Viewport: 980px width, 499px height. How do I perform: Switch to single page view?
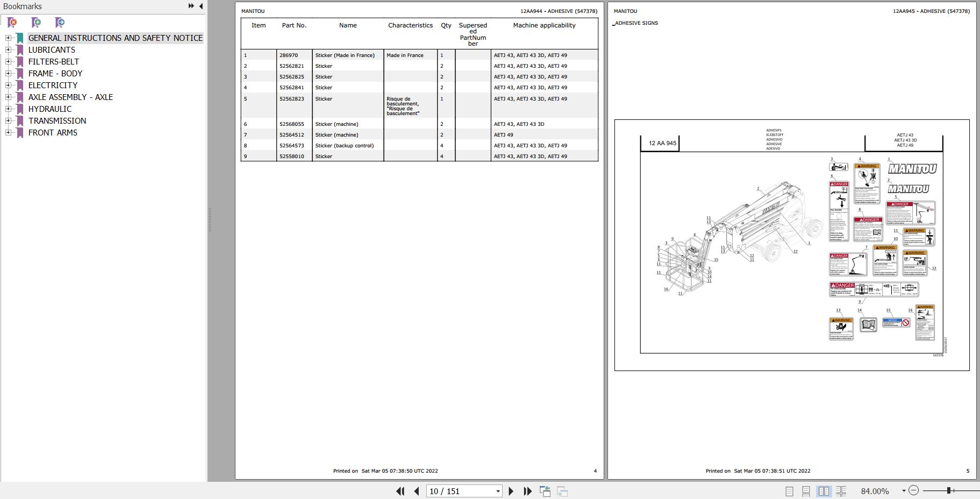coord(789,491)
